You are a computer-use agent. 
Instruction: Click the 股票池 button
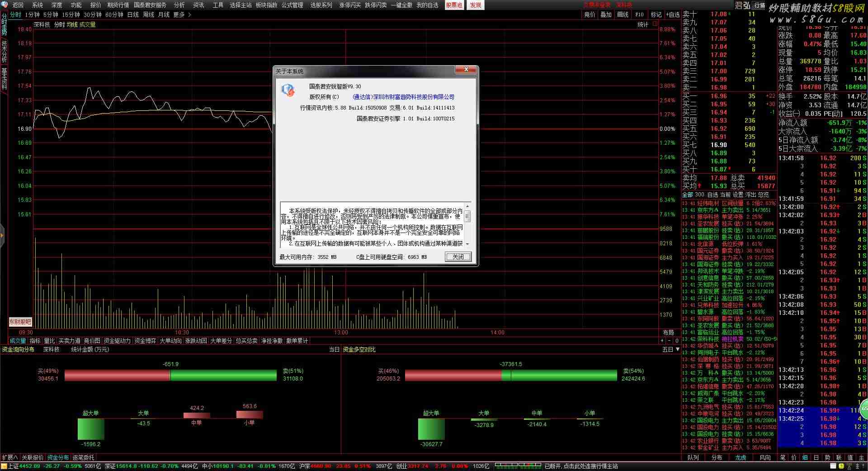tap(454, 5)
